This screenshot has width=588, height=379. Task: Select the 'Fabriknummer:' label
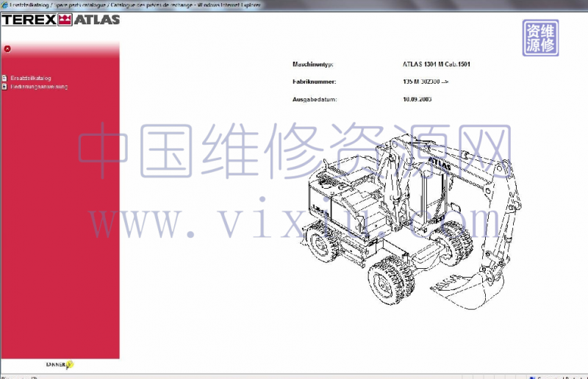tap(315, 82)
